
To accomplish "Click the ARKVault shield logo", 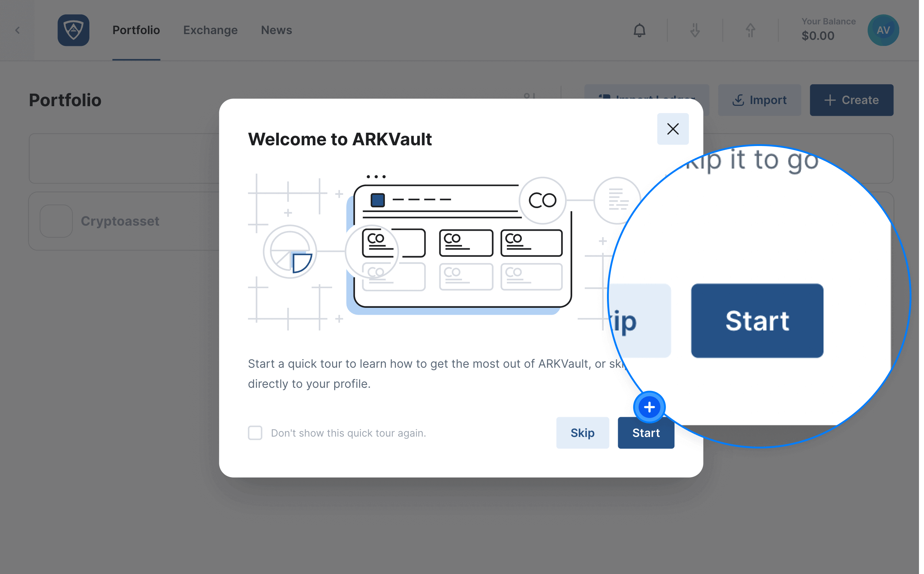I will point(74,30).
